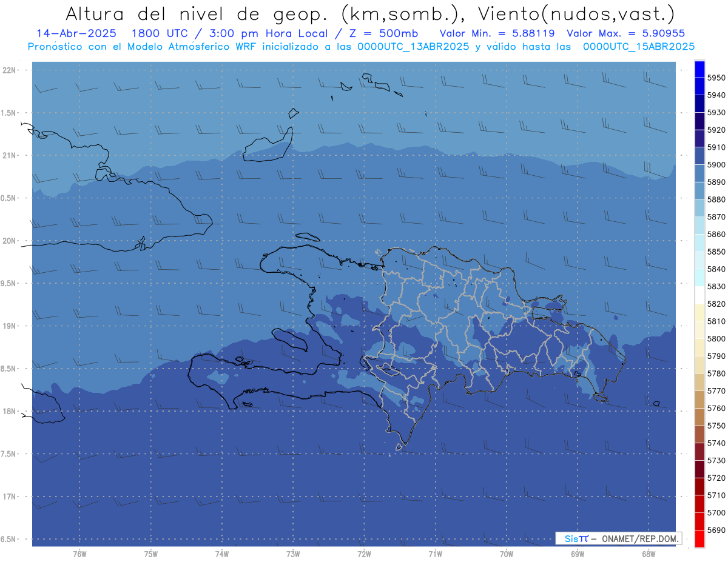
Task: Click the '5700' legend value
Action: pyautogui.click(x=716, y=513)
